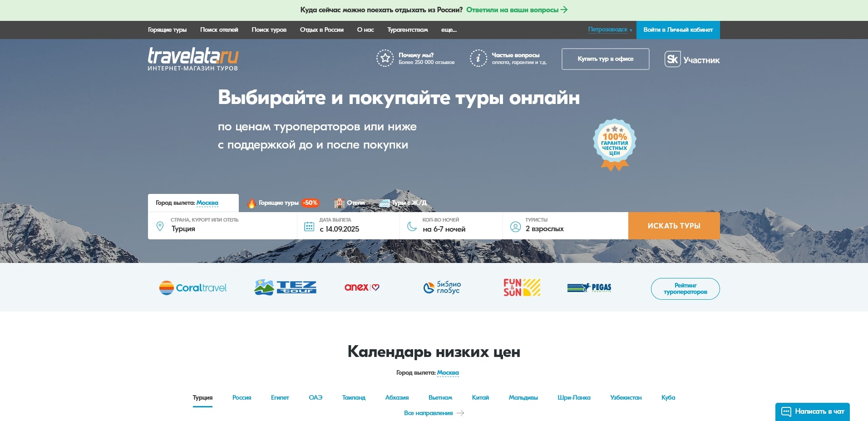The width and height of the screenshot is (868, 421).
Task: Click the star icon next to Почему мы?
Action: pos(384,58)
